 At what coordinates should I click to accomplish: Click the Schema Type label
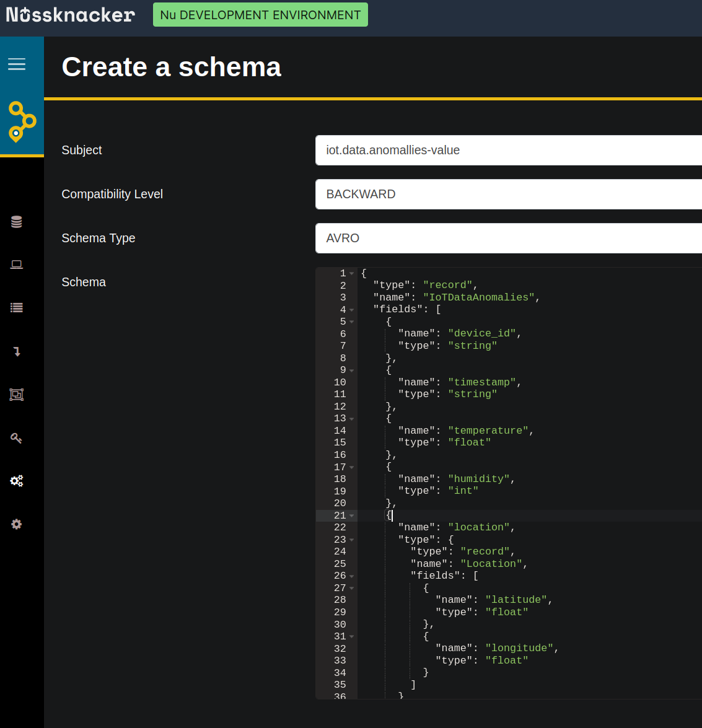click(x=99, y=238)
